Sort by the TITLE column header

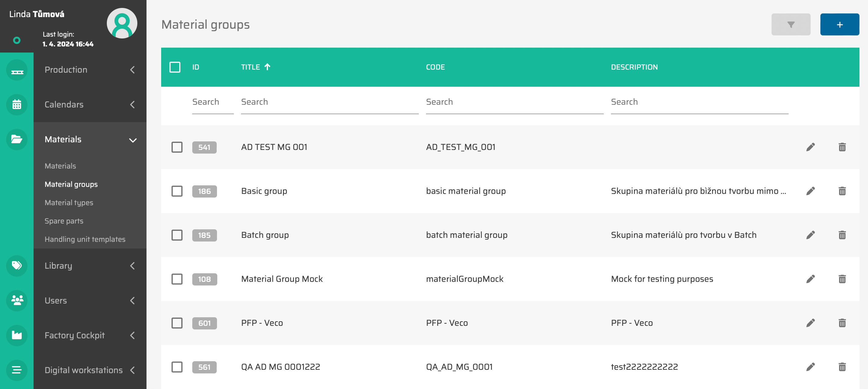250,67
